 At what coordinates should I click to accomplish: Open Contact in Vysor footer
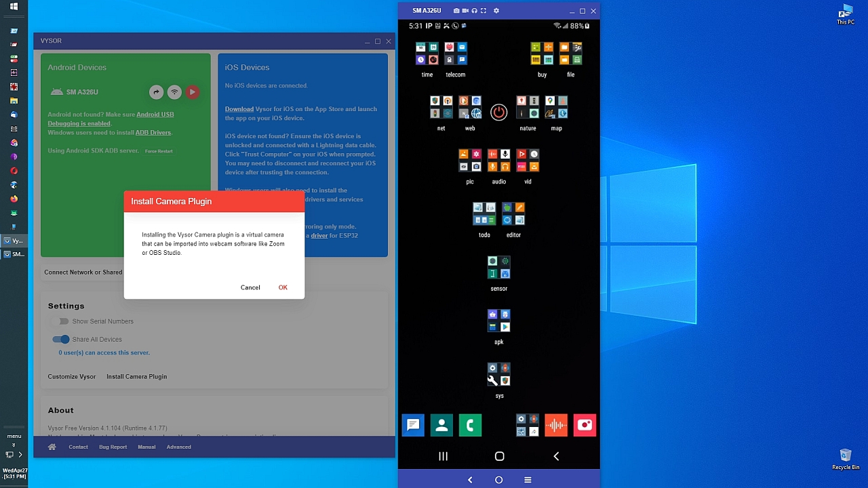78,447
